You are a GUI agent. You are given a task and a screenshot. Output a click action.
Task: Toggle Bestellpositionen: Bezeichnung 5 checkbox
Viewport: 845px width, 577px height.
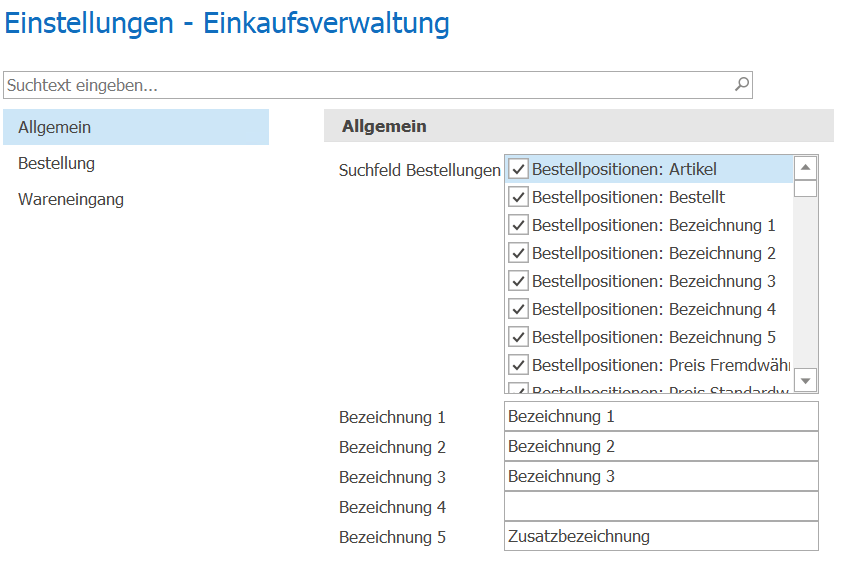pos(518,337)
